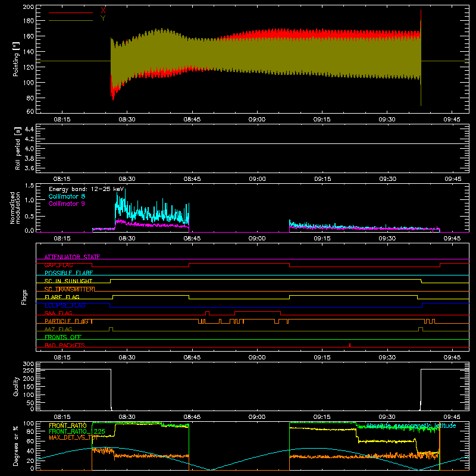Click the 'Roll period [s]' axis title

[x=18, y=148]
